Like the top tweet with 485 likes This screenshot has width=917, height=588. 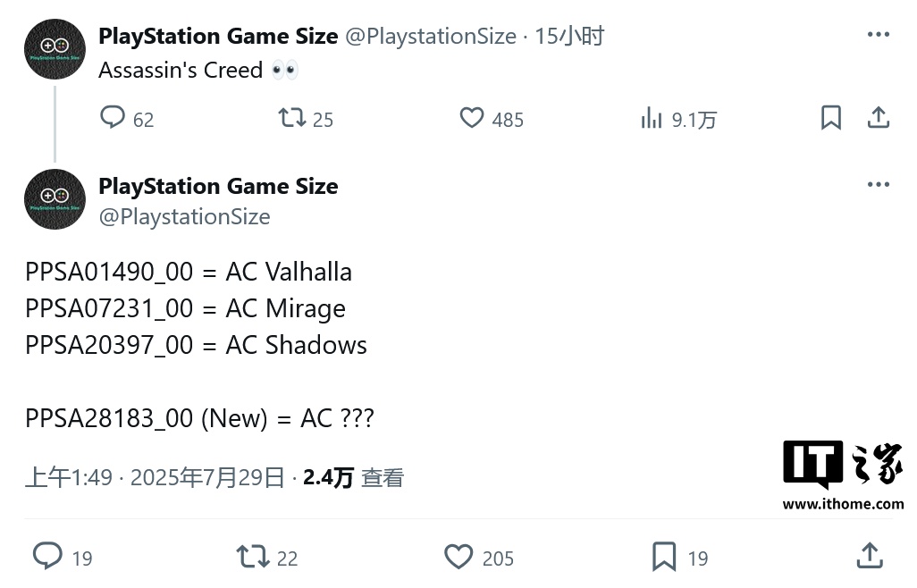[x=472, y=118]
